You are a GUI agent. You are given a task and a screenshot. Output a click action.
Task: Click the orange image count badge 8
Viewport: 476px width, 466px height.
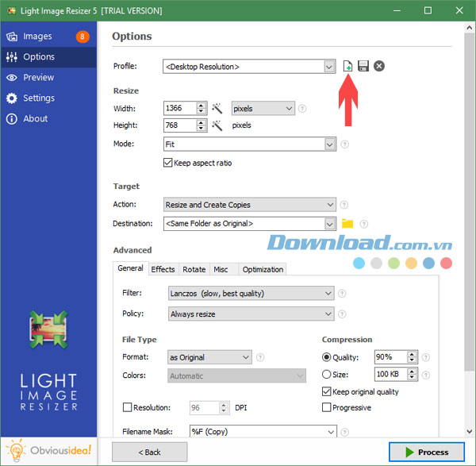(x=83, y=37)
